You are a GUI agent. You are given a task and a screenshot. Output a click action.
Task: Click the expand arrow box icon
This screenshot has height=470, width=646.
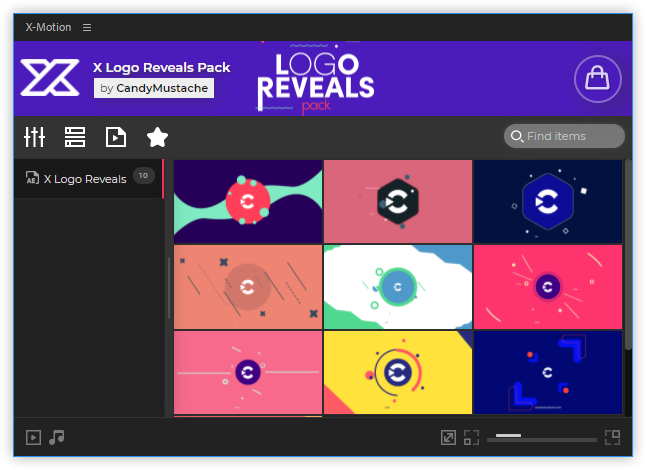click(448, 437)
